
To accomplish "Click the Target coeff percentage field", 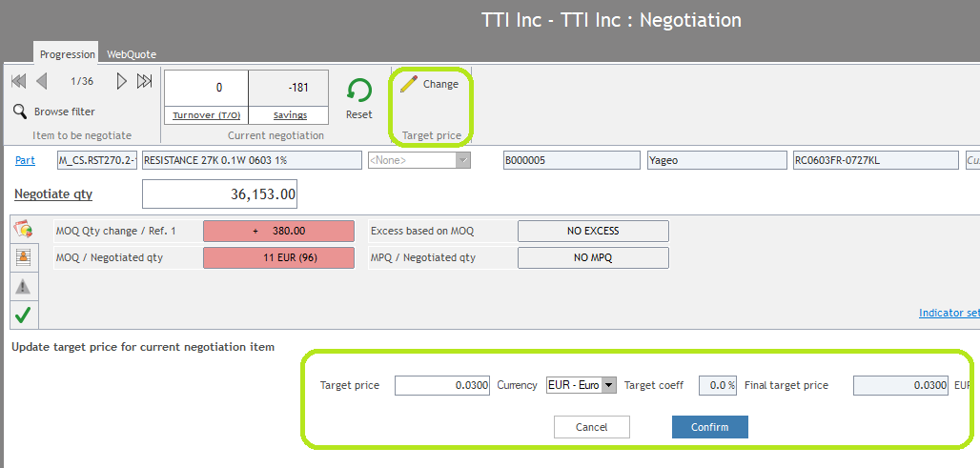I will pos(718,385).
